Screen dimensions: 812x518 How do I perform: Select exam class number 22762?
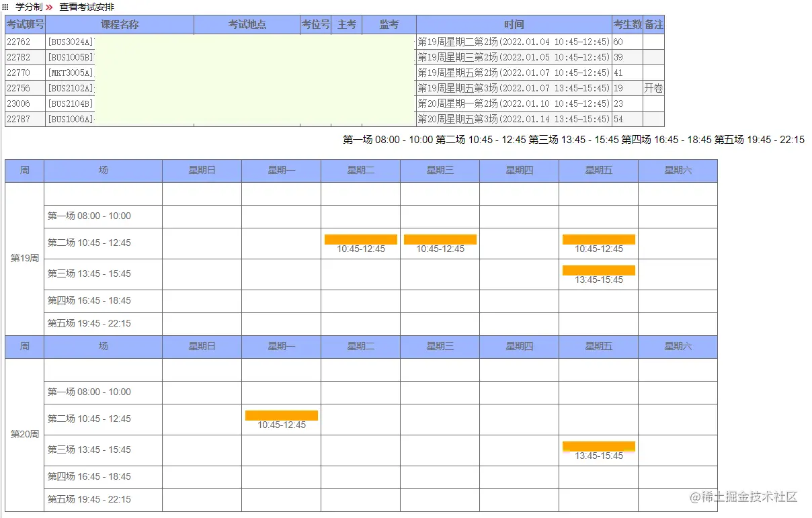[x=19, y=42]
